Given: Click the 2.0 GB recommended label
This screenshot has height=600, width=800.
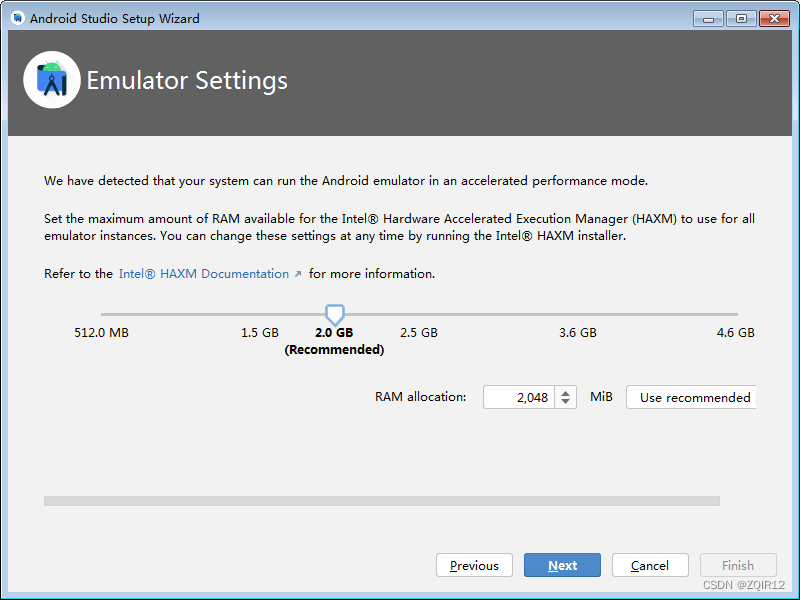Looking at the screenshot, I should tap(334, 341).
